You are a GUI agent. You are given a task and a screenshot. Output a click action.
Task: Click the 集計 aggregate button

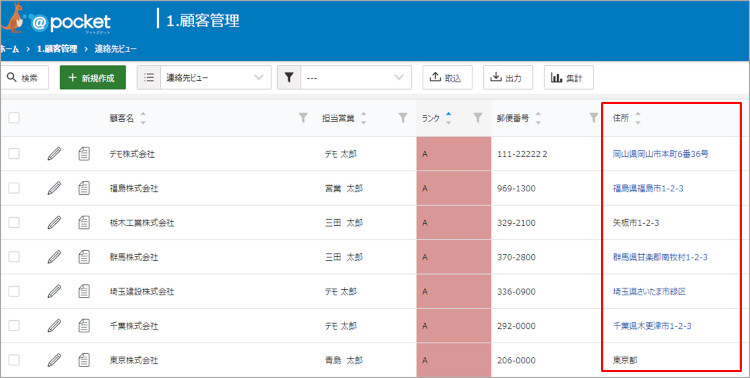569,78
